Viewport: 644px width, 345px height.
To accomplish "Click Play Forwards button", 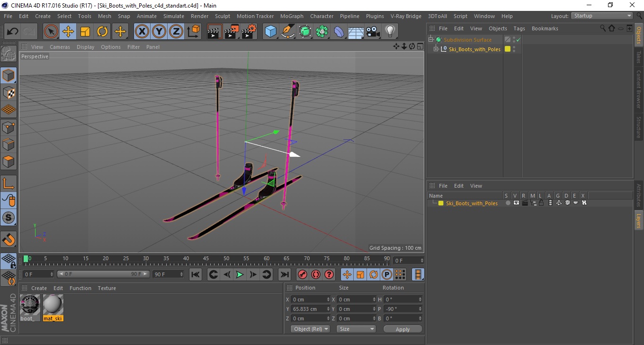I will 240,274.
